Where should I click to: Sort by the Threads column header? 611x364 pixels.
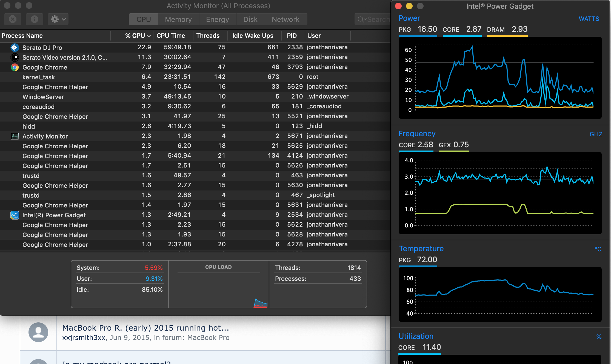(208, 36)
